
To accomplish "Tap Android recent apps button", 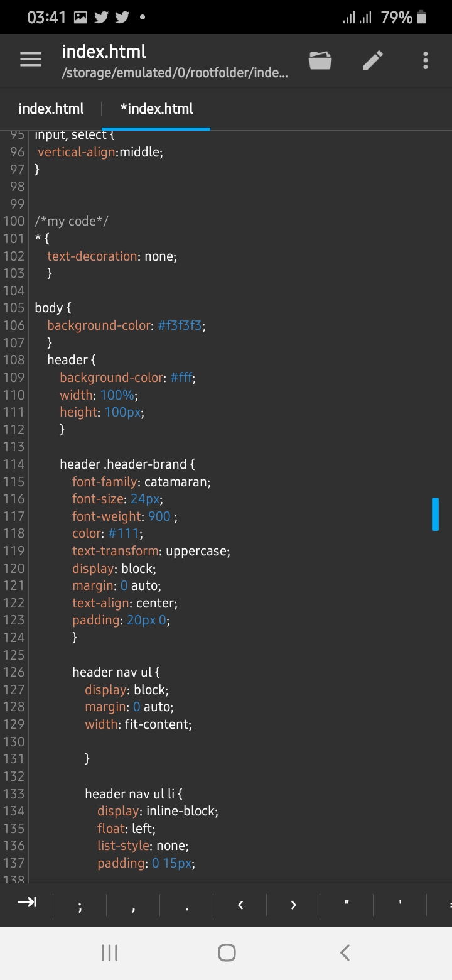I will [x=109, y=953].
